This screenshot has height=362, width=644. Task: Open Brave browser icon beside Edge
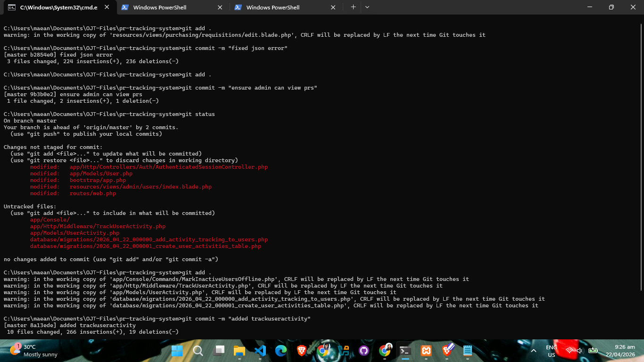302,351
